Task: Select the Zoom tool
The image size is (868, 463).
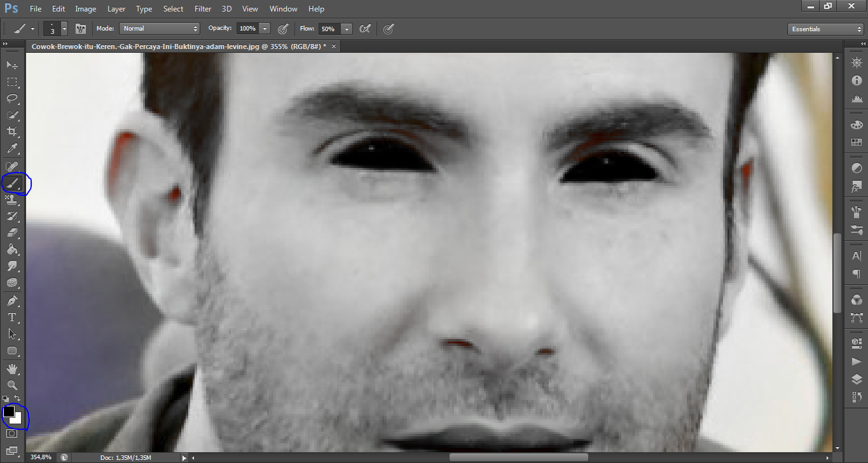Action: pos(12,385)
